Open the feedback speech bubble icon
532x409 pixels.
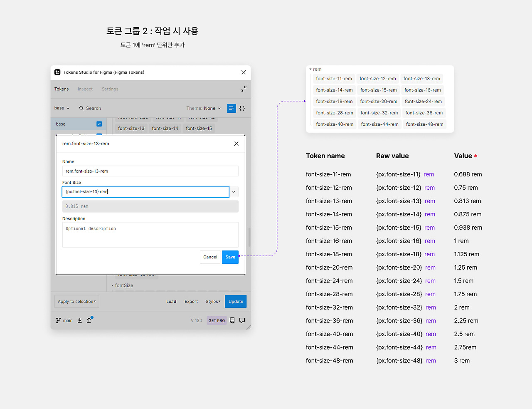coord(242,320)
